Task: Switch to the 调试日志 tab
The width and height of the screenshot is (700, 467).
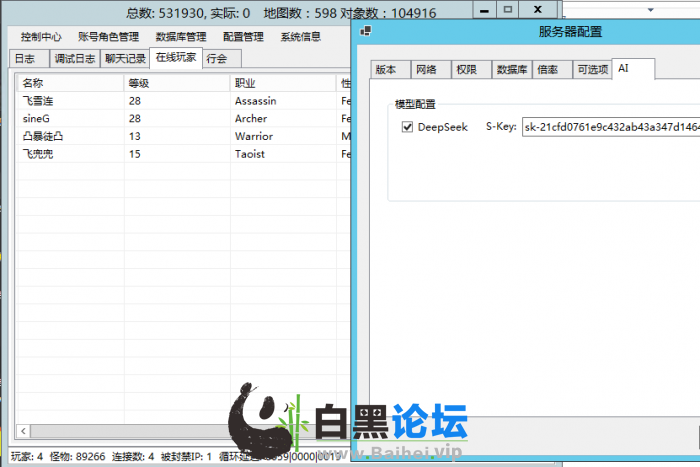Action: click(72, 58)
